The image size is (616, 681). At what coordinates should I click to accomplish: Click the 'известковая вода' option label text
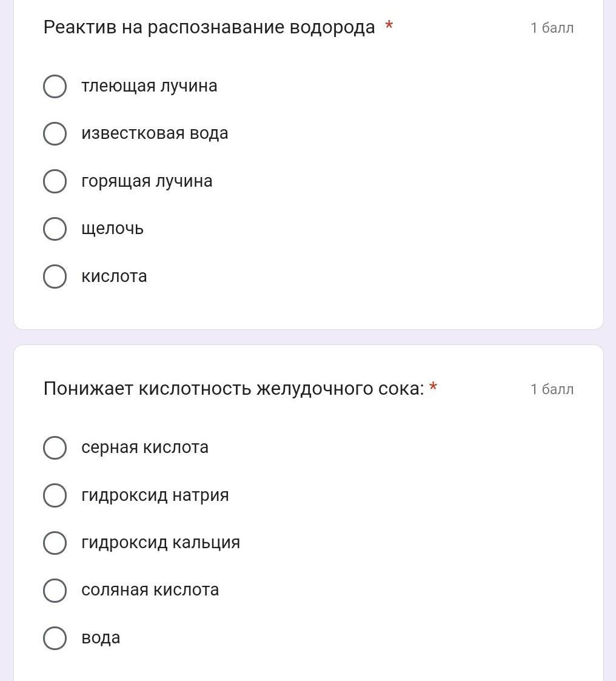[155, 133]
